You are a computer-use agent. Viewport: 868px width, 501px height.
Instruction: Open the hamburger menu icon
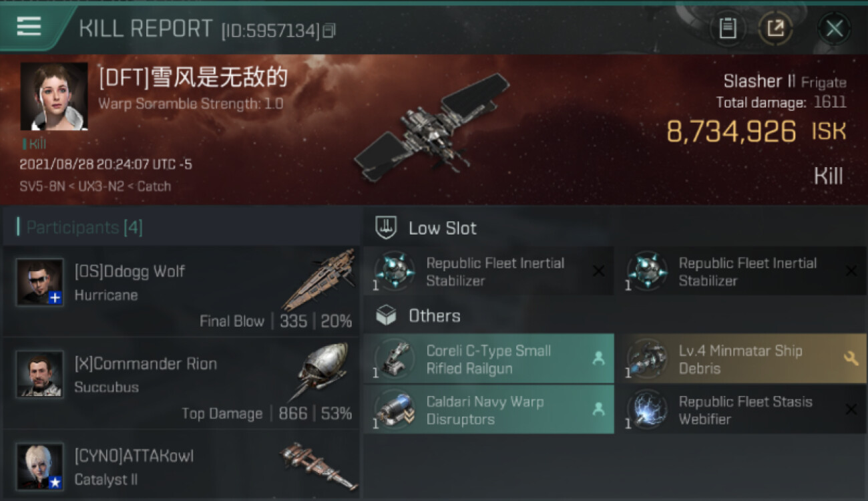(x=29, y=27)
